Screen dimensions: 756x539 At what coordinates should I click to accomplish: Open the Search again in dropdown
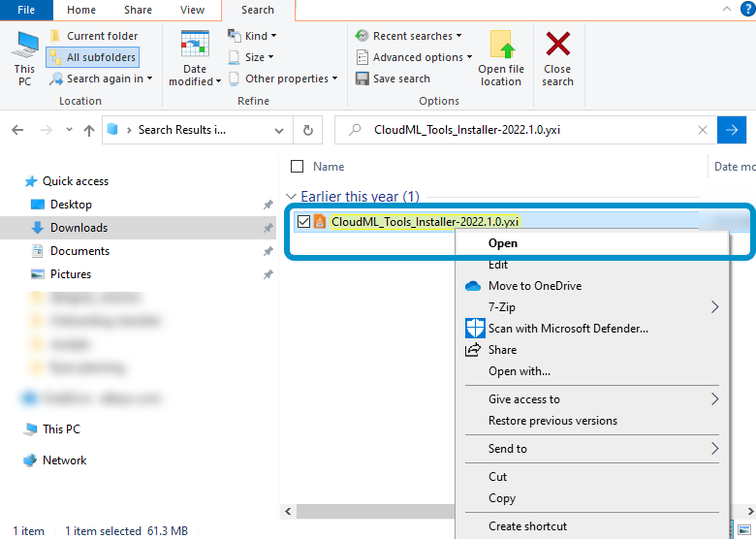(x=101, y=79)
